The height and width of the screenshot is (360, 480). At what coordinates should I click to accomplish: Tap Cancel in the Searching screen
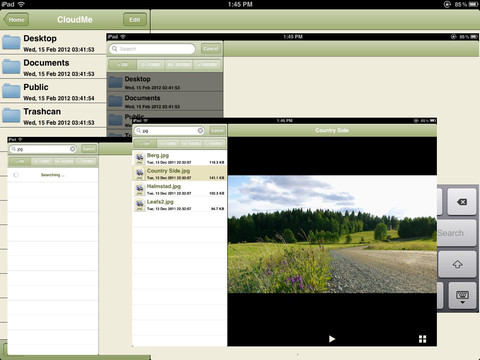(x=89, y=149)
